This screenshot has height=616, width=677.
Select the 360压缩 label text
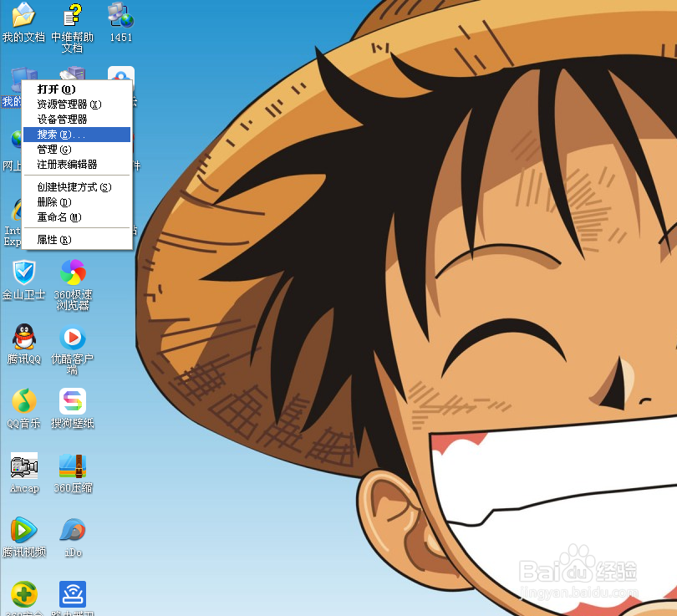pyautogui.click(x=73, y=488)
